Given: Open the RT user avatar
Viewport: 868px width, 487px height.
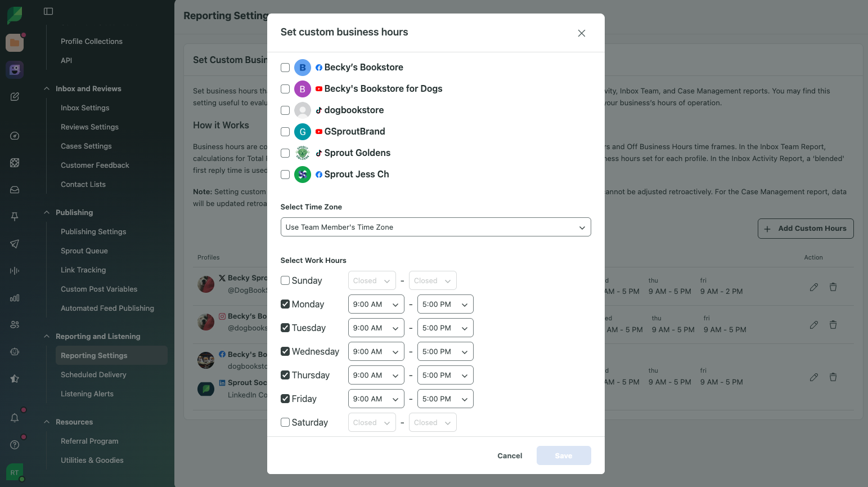Looking at the screenshot, I should (x=15, y=472).
